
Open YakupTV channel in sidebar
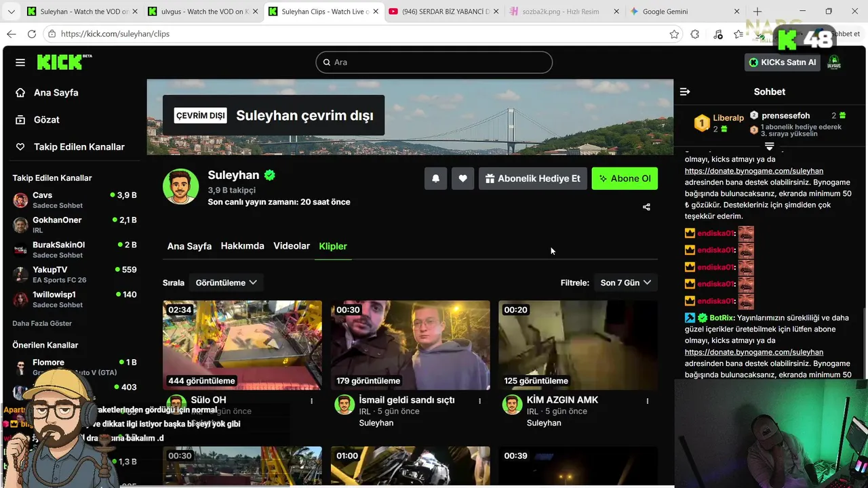75,274
